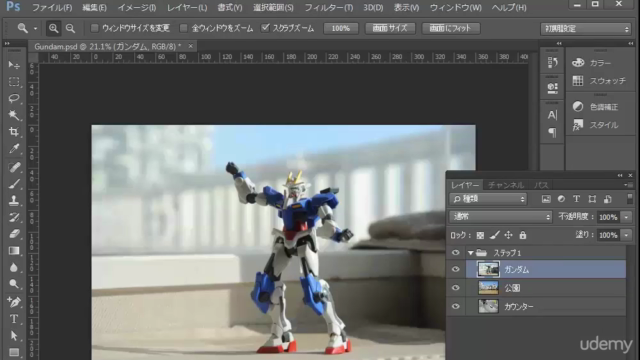Select the Healing Brush tool

(x=14, y=167)
